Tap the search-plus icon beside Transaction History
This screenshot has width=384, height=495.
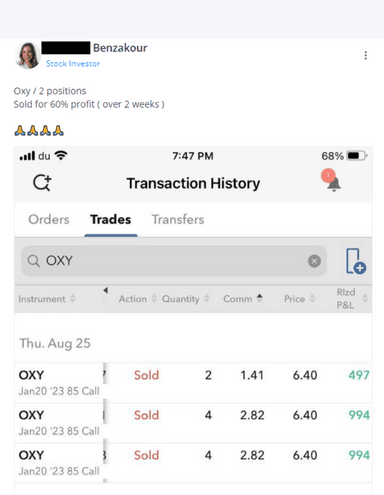click(x=42, y=183)
